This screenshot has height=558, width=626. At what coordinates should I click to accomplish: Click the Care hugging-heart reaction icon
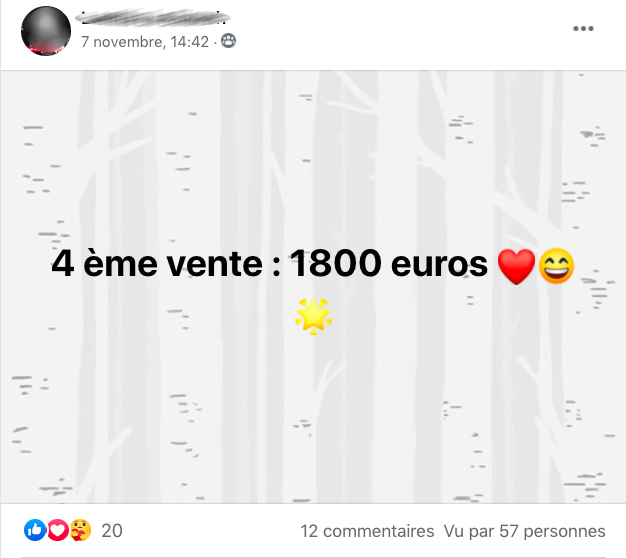point(81,530)
